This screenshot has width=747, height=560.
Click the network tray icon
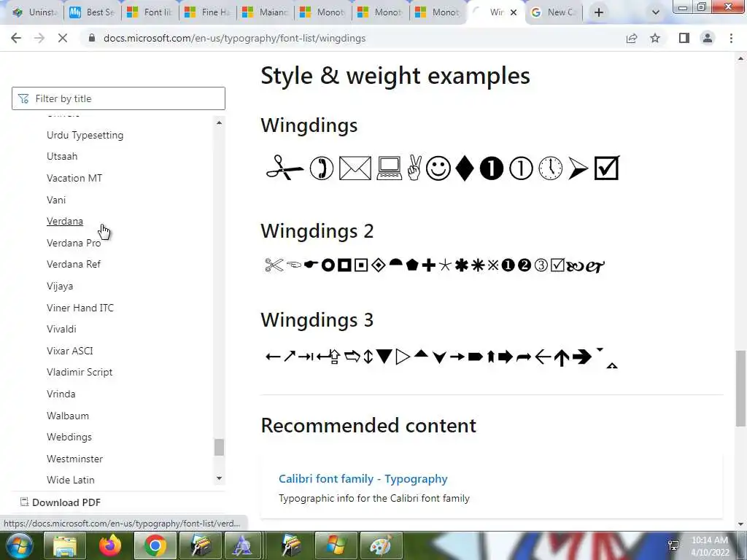(673, 545)
